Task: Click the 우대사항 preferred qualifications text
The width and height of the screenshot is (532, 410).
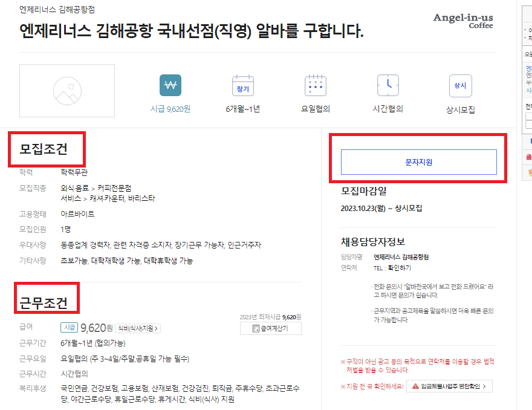Action: (x=161, y=245)
